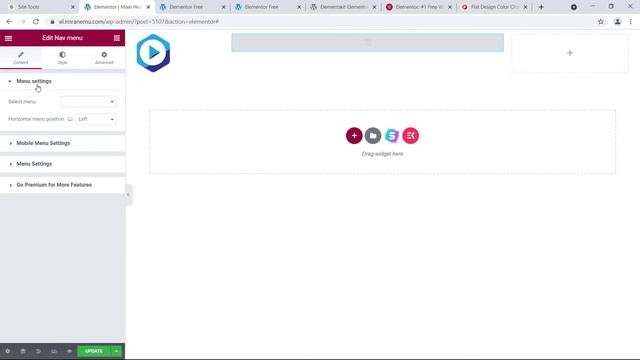This screenshot has width=640, height=360.
Task: Switch to the Elementor #1 Free browser tab
Action: [418, 7]
